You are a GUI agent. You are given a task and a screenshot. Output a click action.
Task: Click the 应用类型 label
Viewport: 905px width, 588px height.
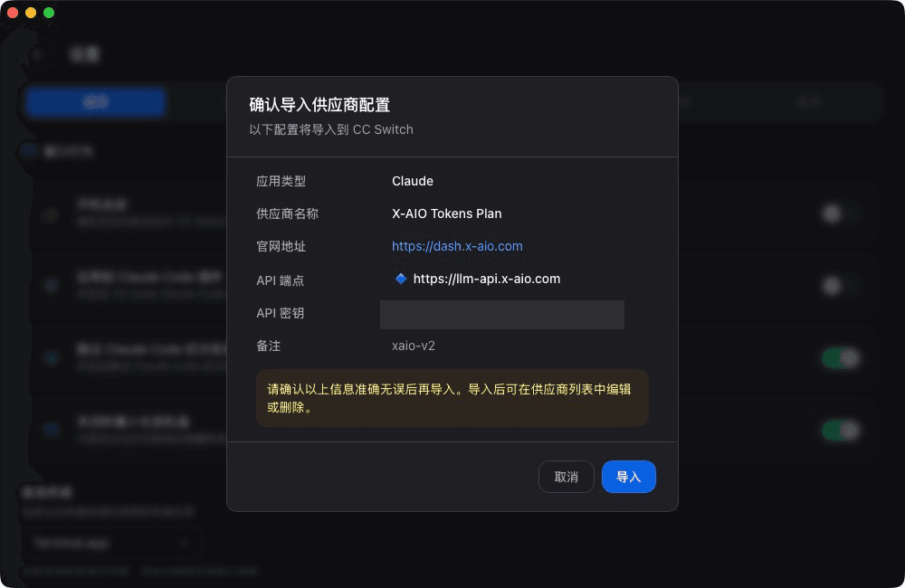pos(281,181)
